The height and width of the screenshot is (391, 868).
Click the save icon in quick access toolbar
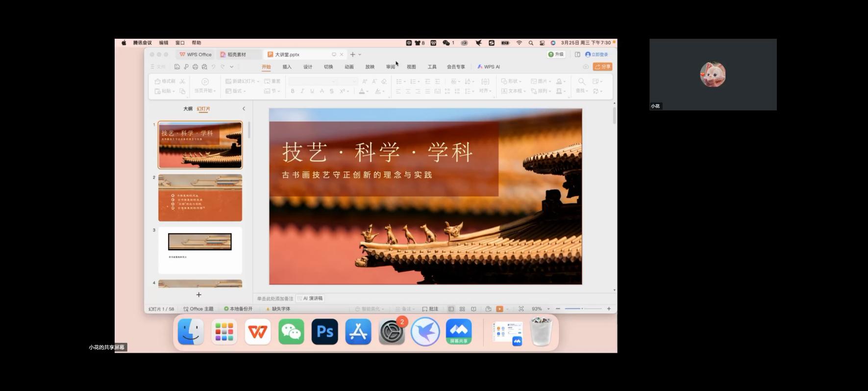177,67
